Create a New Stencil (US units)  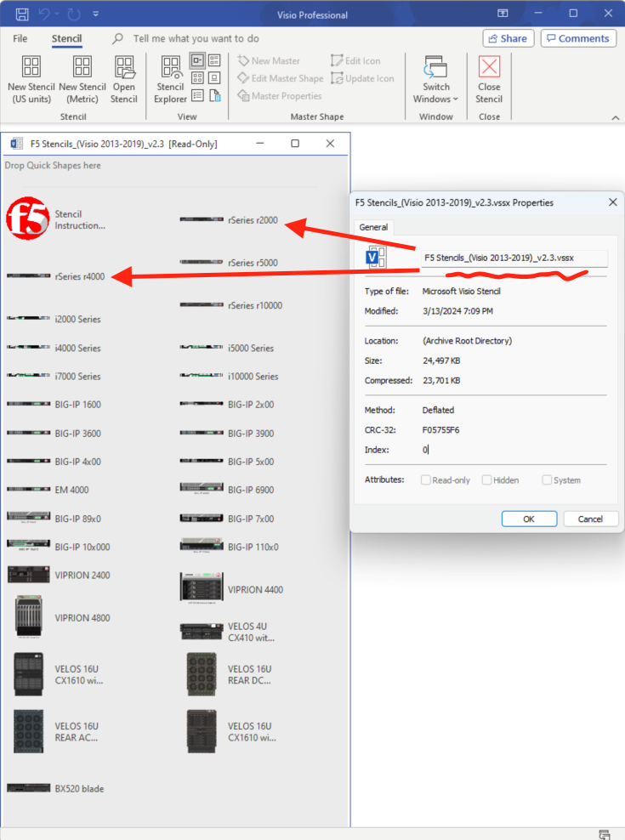(31, 79)
